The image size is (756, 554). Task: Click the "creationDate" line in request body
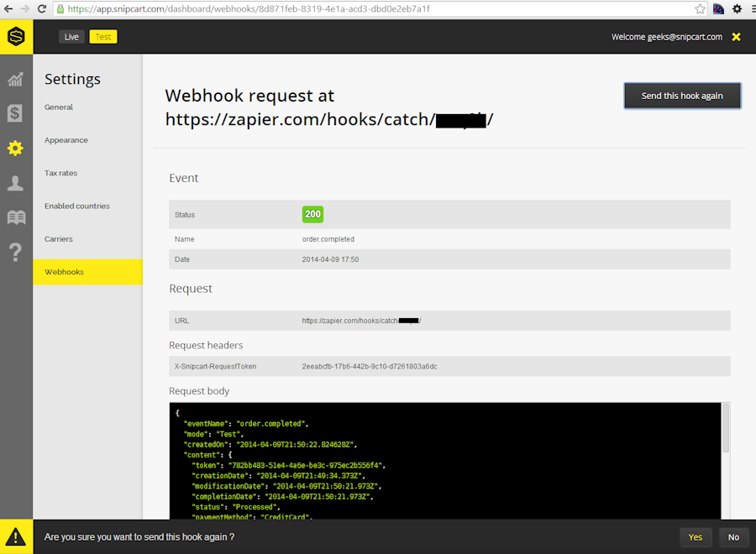click(278, 476)
